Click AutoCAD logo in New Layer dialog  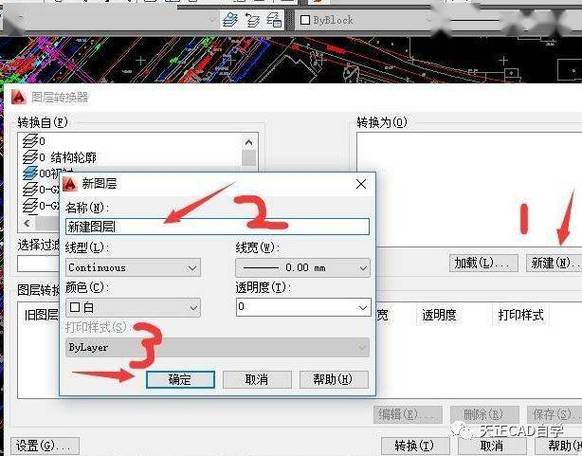(70, 184)
